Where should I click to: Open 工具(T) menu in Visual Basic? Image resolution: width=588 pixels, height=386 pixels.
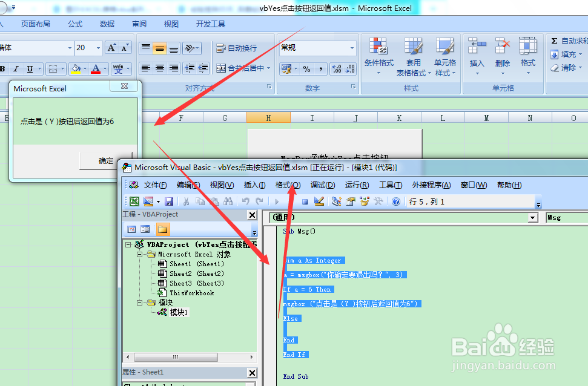(x=391, y=185)
